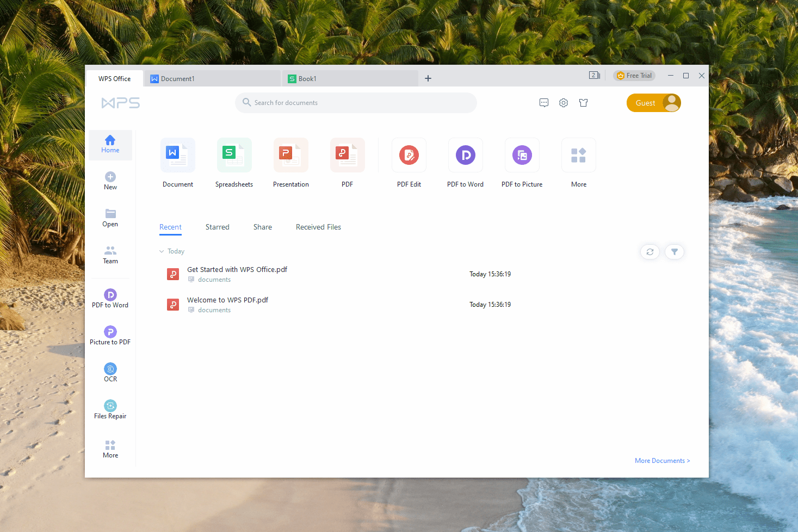Viewport: 798px width, 532px height.
Task: Toggle the filter for recent documents
Action: [674, 251]
